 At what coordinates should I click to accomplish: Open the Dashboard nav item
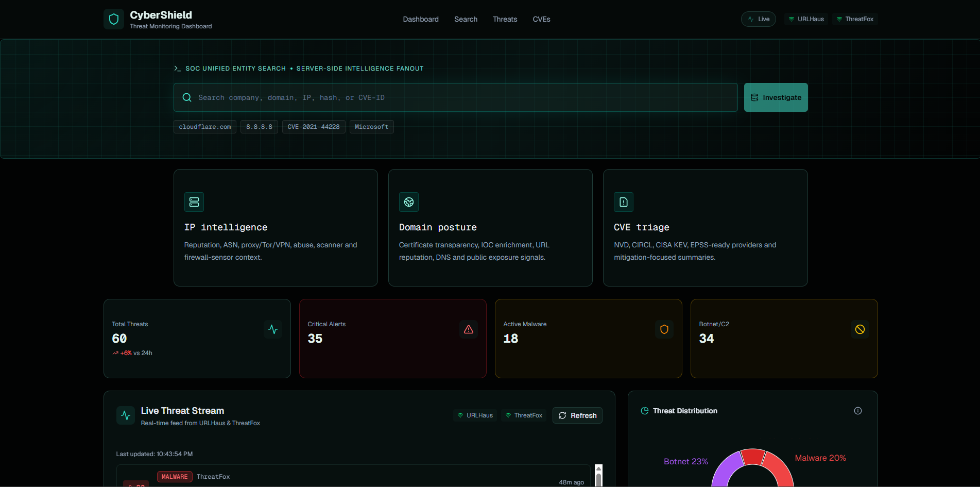coord(421,19)
